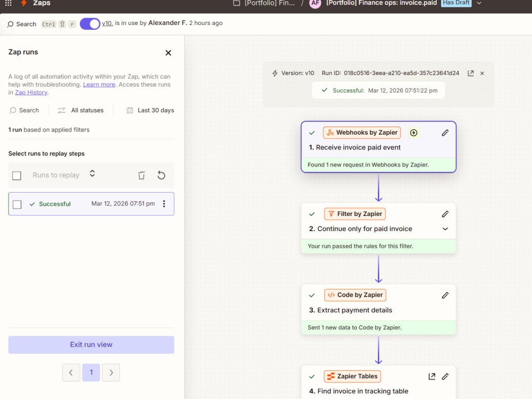Toggle the Zap on/off switch

pos(90,24)
